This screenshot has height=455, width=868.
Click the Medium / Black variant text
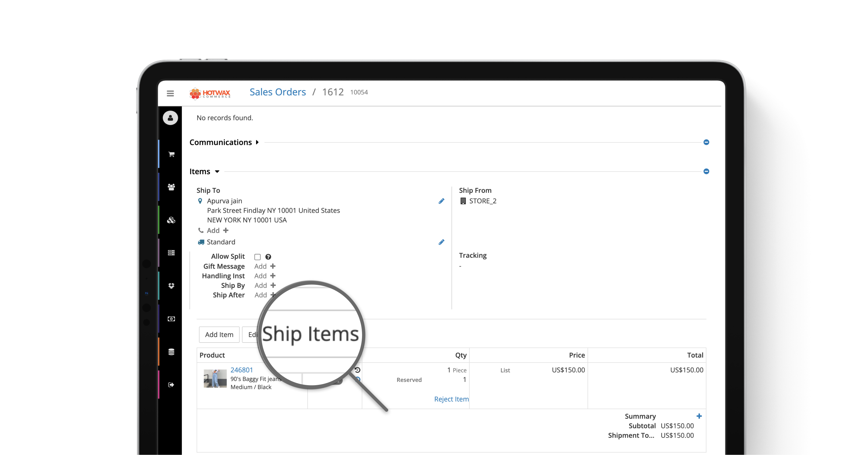pyautogui.click(x=251, y=387)
